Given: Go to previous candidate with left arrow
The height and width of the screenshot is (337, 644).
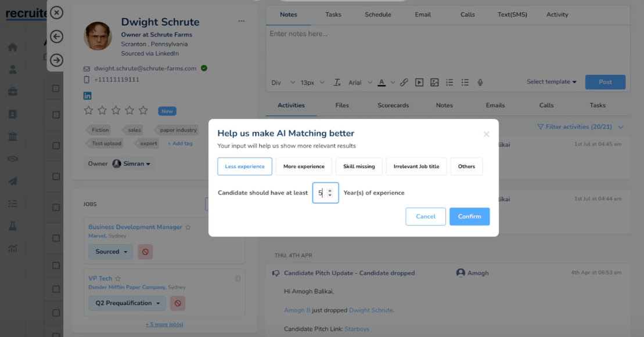Looking at the screenshot, I should pos(56,37).
